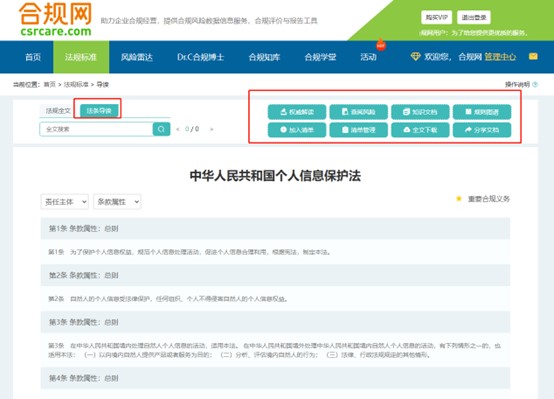Open 清单管理 list management
The width and height of the screenshot is (554, 399).
pos(359,130)
